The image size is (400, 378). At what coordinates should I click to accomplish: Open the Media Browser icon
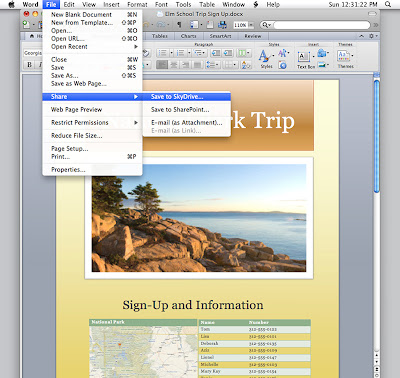coord(222,25)
